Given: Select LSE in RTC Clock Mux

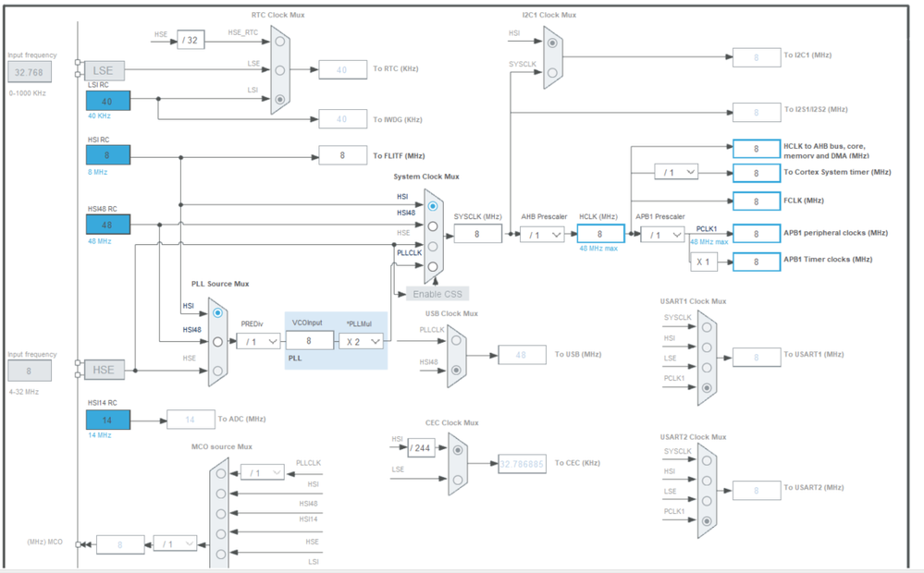Looking at the screenshot, I should click(x=280, y=70).
